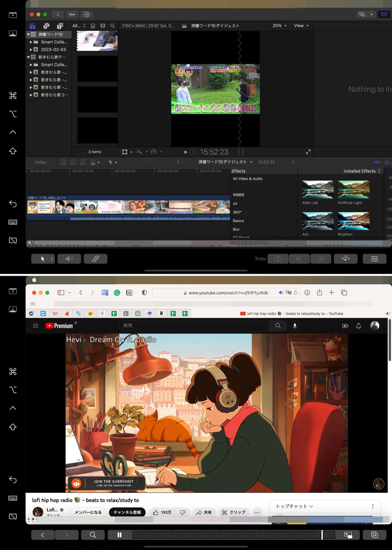Collapse the 沸騰ワード10 library
The image size is (392, 550).
click(28, 34)
